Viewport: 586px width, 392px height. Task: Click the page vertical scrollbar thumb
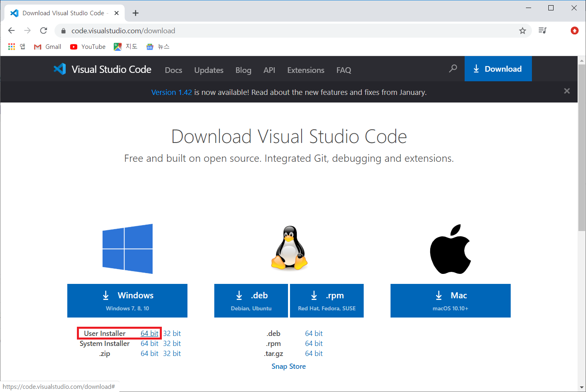[582, 147]
